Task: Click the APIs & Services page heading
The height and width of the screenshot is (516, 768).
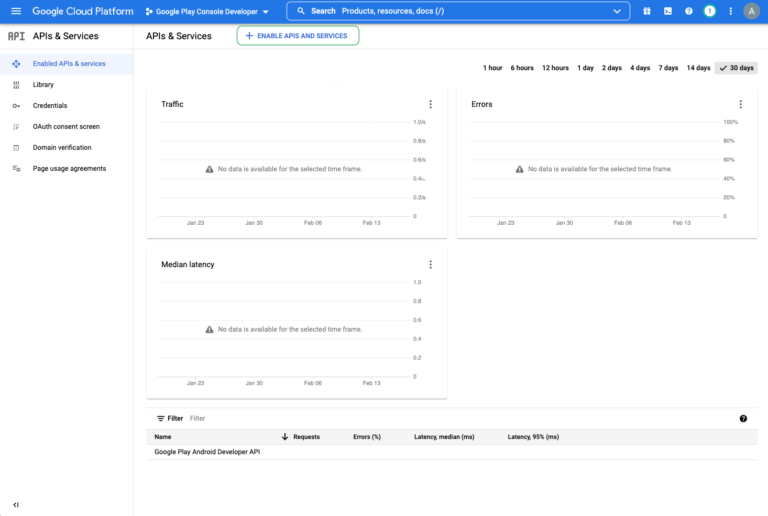Action: [179, 36]
